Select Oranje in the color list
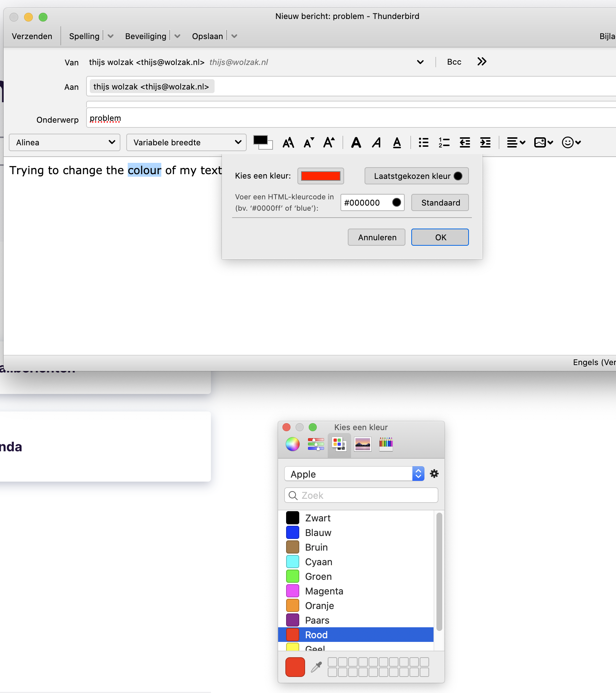 click(356, 605)
